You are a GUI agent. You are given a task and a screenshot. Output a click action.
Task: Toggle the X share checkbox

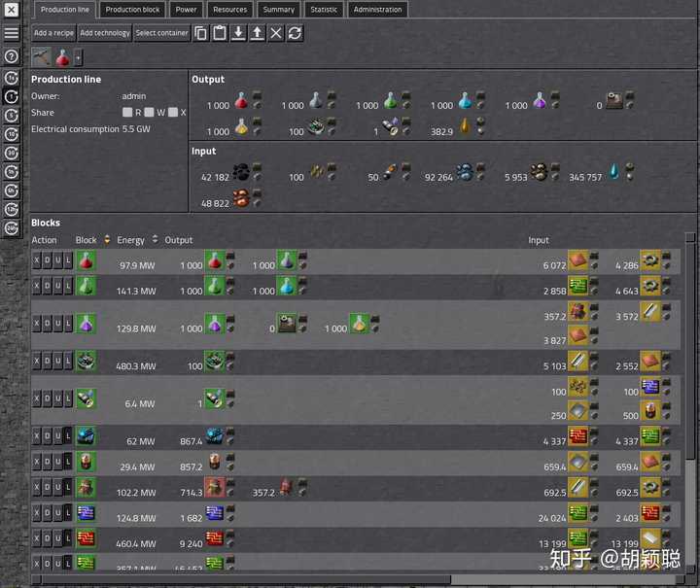pyautogui.click(x=173, y=112)
